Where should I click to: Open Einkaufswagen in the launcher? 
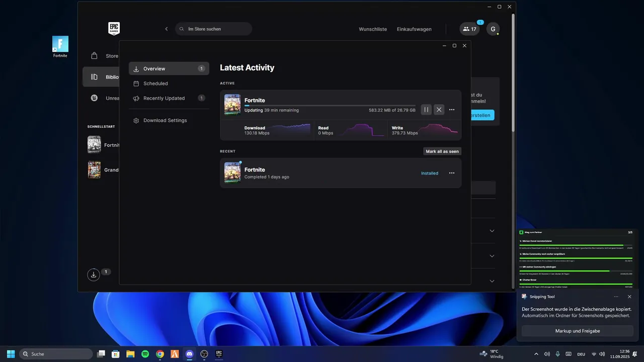414,29
